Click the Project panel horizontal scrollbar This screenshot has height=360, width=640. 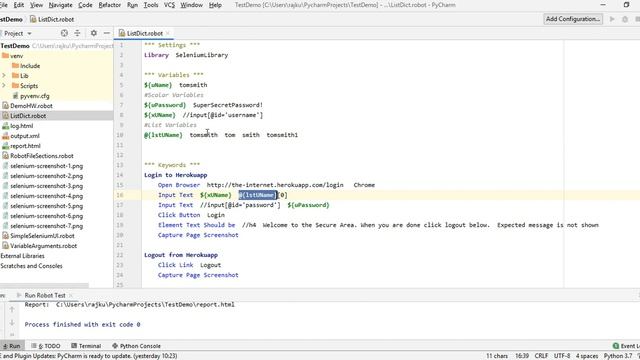[x=44, y=285]
